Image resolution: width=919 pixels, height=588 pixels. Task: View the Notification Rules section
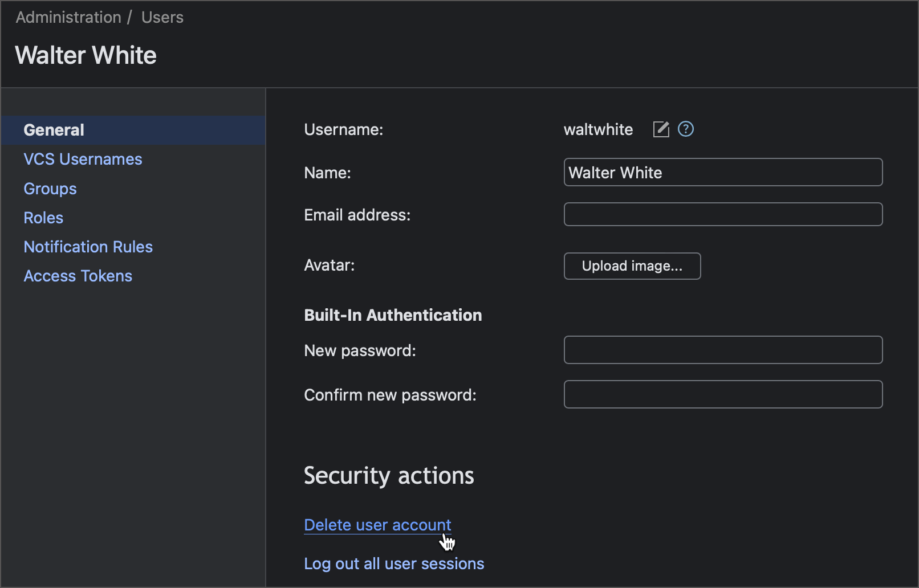(x=88, y=247)
